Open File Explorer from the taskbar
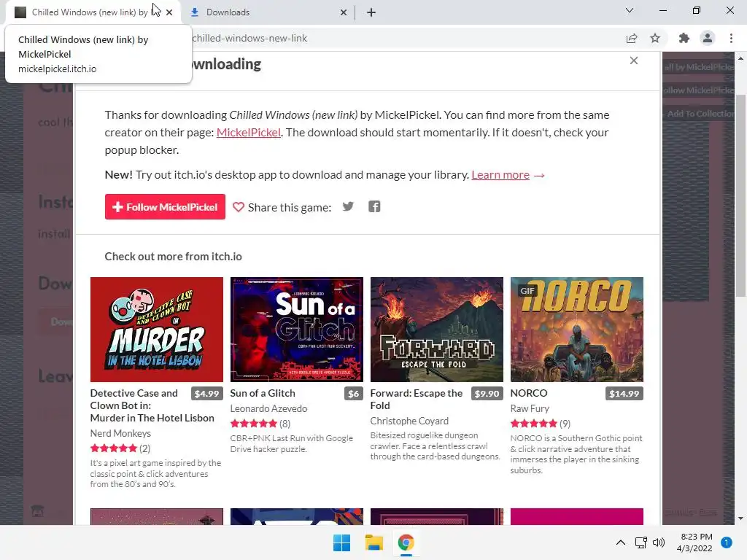This screenshot has height=560, width=747. tap(374, 542)
